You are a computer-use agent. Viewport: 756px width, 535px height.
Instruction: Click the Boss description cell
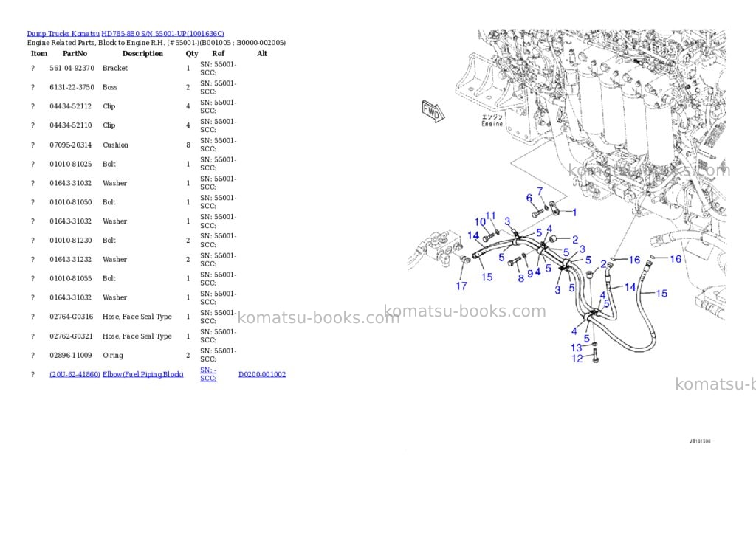(110, 87)
